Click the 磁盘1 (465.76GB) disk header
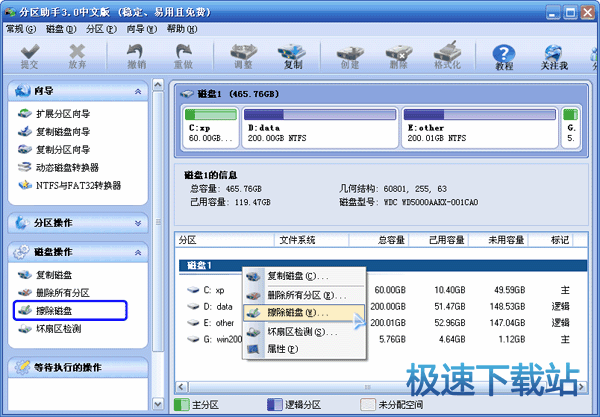 point(381,94)
